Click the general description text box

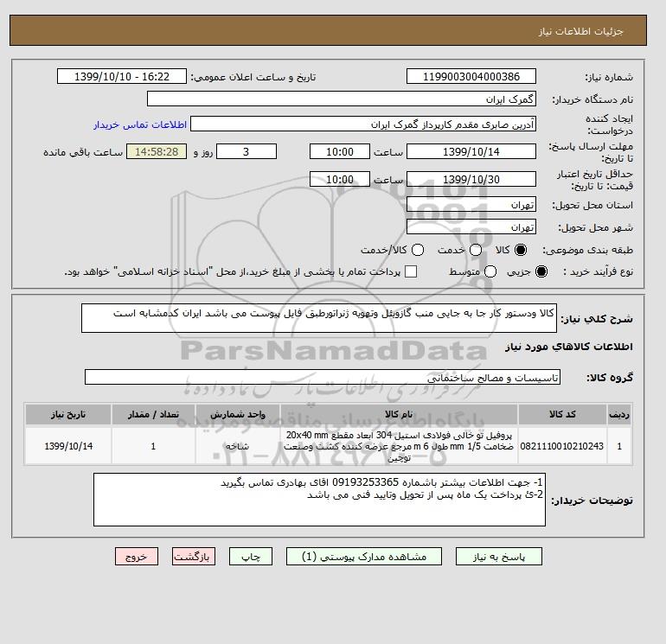point(319,318)
